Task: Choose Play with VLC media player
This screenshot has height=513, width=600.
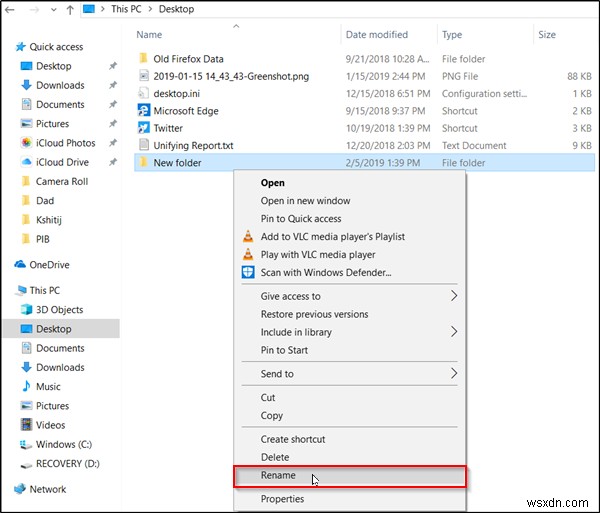Action: pos(318,255)
